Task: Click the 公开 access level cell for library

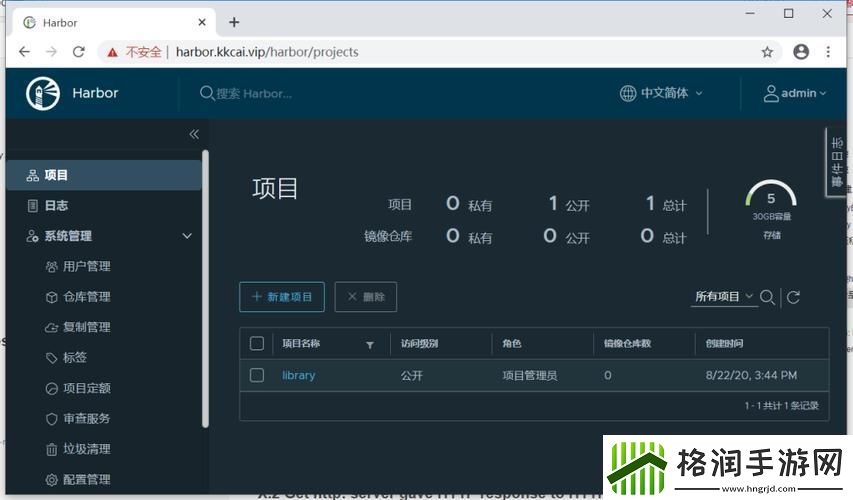Action: [412, 375]
